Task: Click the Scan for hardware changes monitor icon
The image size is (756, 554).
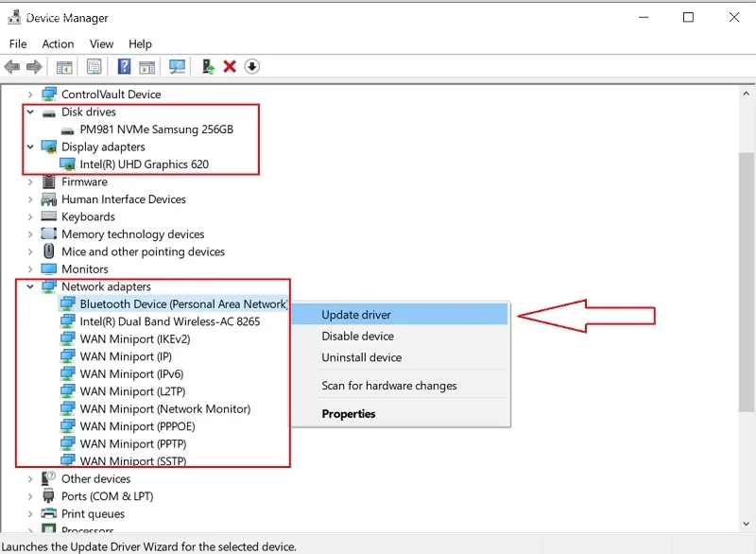Action: click(177, 66)
